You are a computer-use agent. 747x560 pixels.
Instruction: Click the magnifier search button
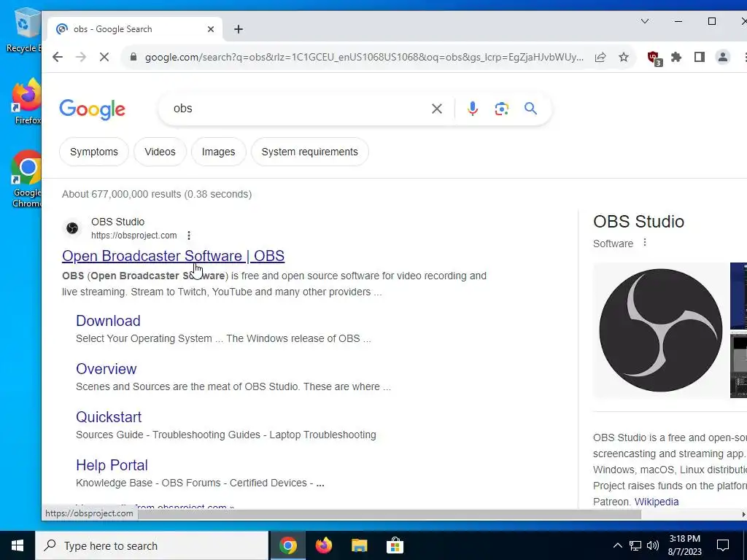[531, 109]
